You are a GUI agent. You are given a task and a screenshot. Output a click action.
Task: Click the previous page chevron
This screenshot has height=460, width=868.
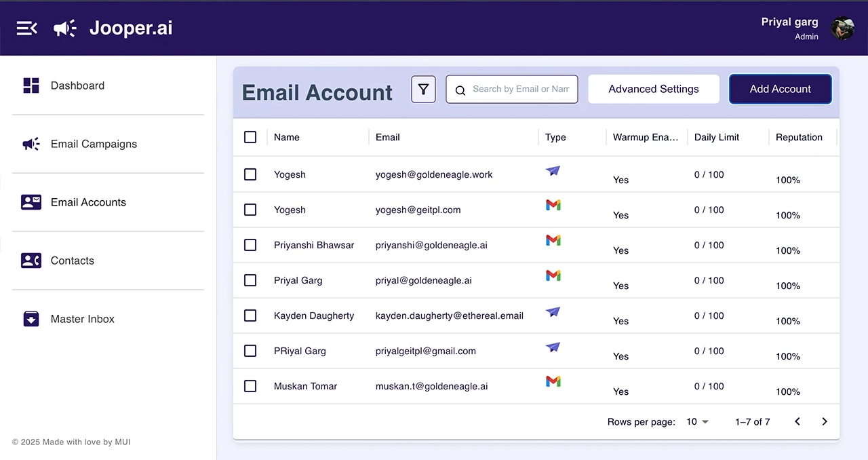click(x=797, y=421)
